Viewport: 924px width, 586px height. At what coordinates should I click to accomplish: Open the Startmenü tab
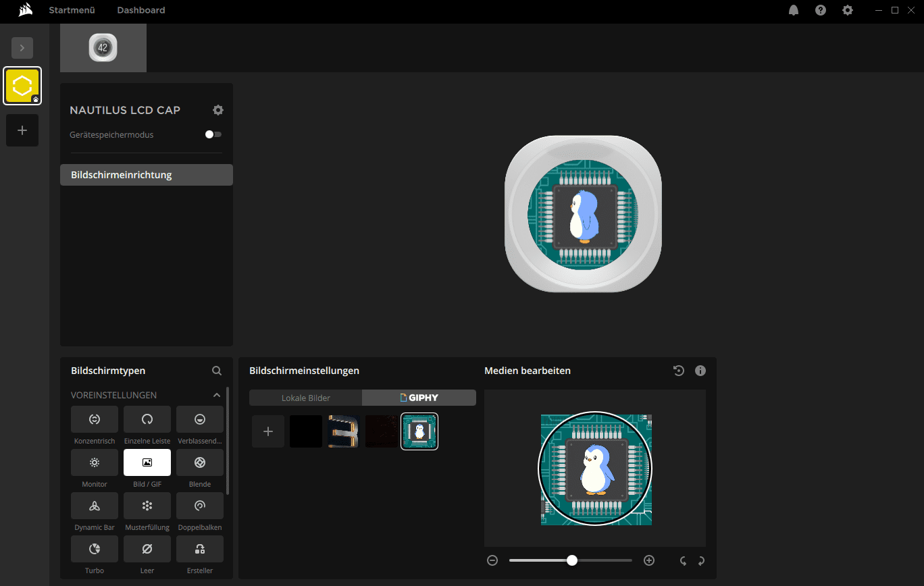pyautogui.click(x=72, y=10)
